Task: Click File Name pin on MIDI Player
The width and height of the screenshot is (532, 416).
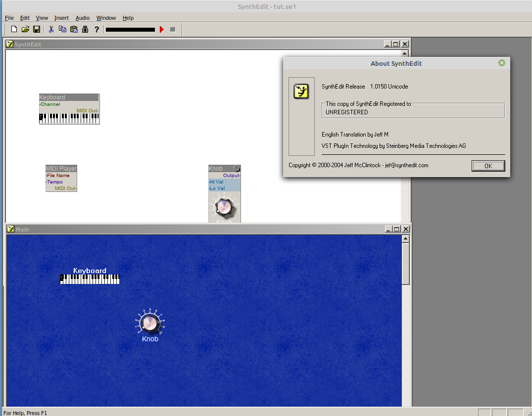Action: tap(58, 175)
